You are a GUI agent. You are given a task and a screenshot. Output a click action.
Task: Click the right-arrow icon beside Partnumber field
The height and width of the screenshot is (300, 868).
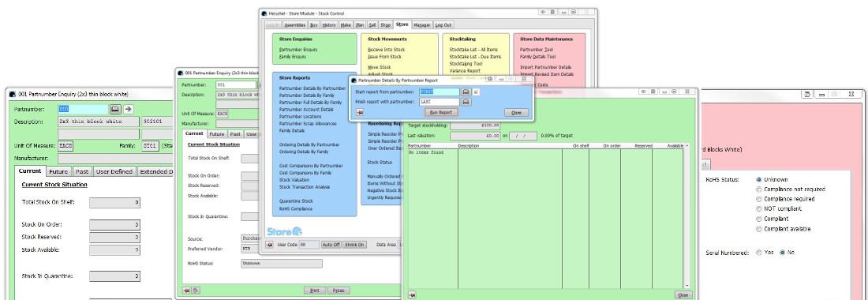pos(128,109)
